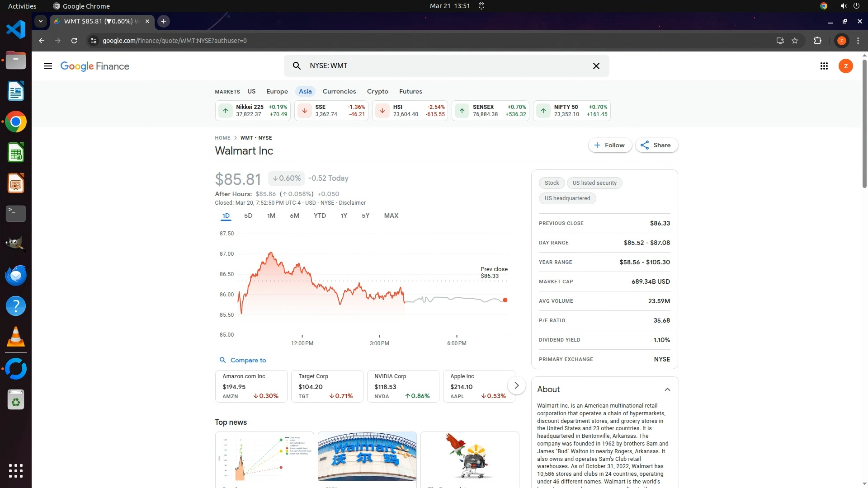Reload the page

coord(74,41)
